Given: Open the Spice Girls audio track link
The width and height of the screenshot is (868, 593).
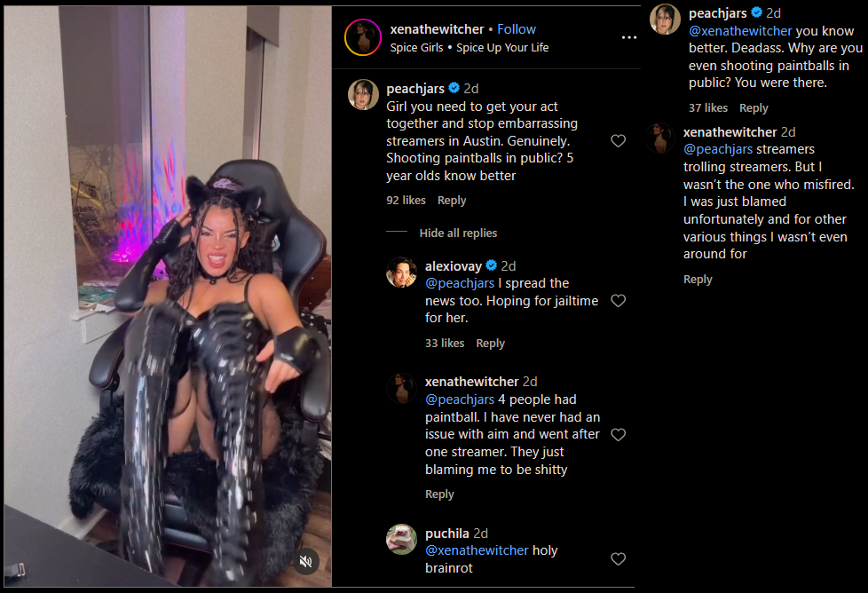Looking at the screenshot, I should point(469,48).
